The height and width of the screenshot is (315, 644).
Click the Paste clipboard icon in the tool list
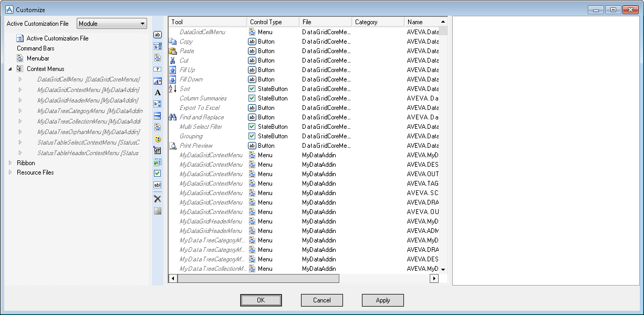point(172,51)
